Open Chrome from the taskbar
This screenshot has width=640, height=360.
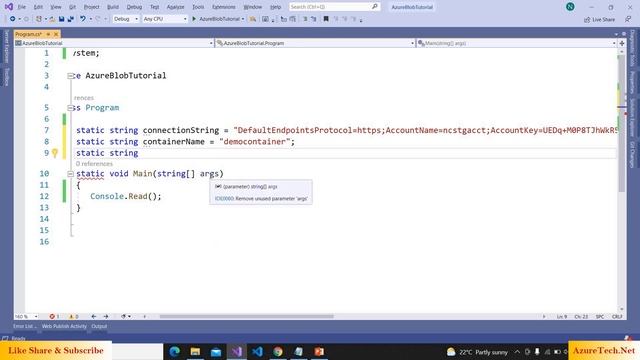pyautogui.click(x=278, y=351)
